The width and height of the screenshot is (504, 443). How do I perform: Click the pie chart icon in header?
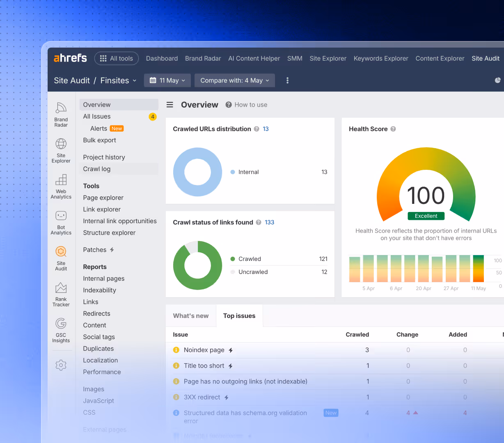coord(498,80)
